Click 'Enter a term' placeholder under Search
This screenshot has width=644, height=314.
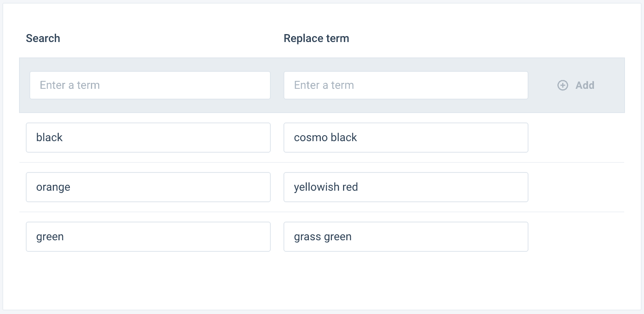click(x=70, y=85)
